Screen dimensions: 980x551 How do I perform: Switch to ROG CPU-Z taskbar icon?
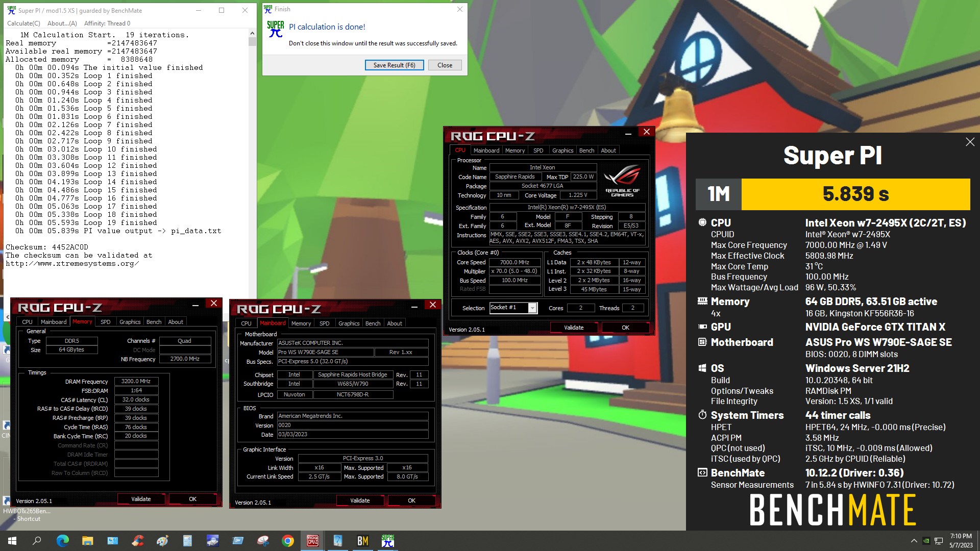(312, 541)
